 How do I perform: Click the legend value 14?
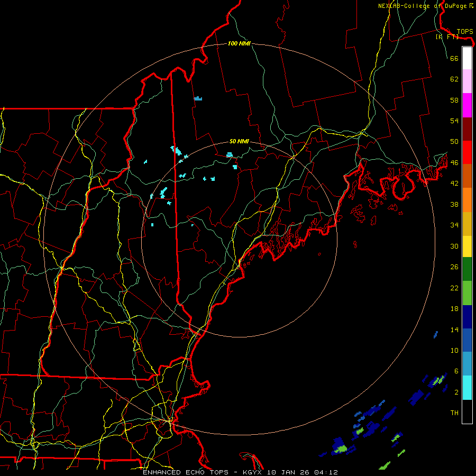click(x=454, y=329)
